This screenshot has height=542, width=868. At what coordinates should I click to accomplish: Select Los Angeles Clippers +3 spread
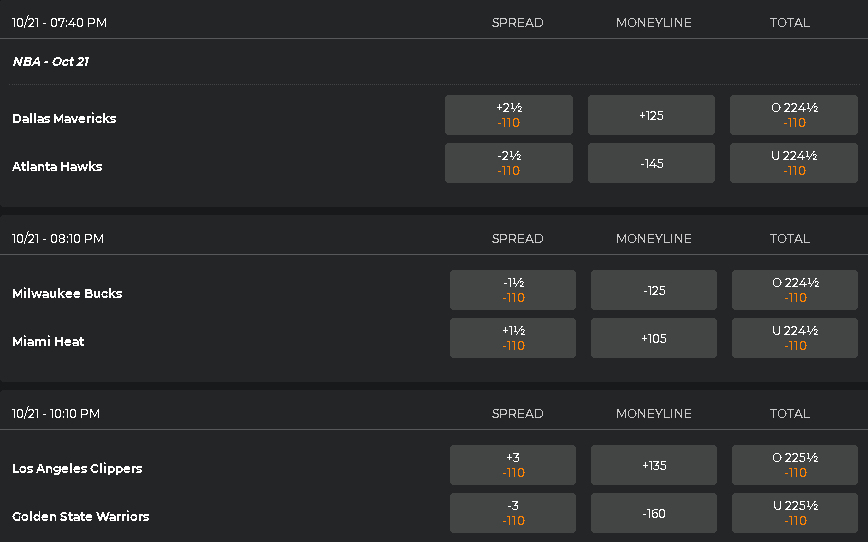point(513,465)
